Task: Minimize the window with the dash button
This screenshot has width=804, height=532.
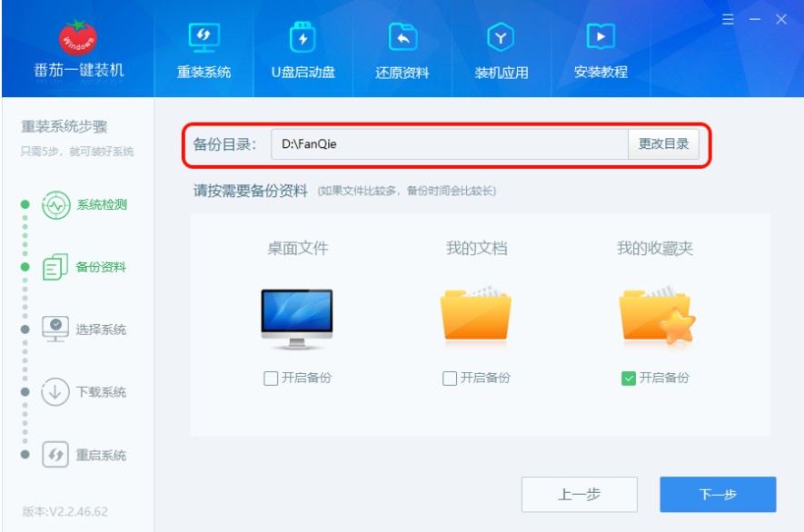Action: pos(754,19)
